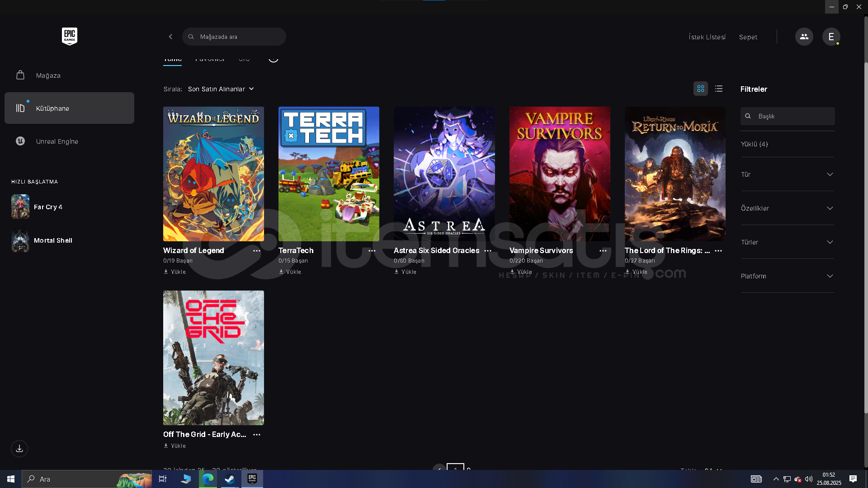Screen dimensions: 868x488
Task: Open options menu for Astrea Six Sided Oracles
Action: pos(488,251)
